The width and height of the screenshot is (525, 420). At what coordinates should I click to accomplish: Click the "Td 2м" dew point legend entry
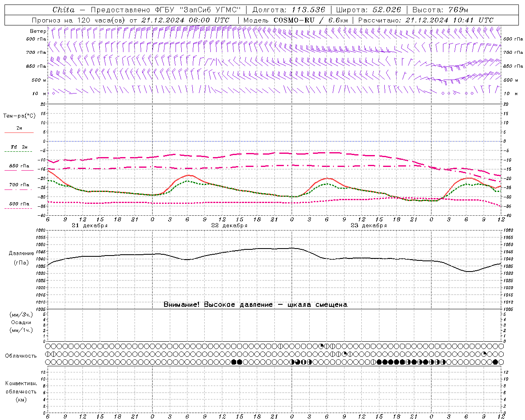(19, 147)
